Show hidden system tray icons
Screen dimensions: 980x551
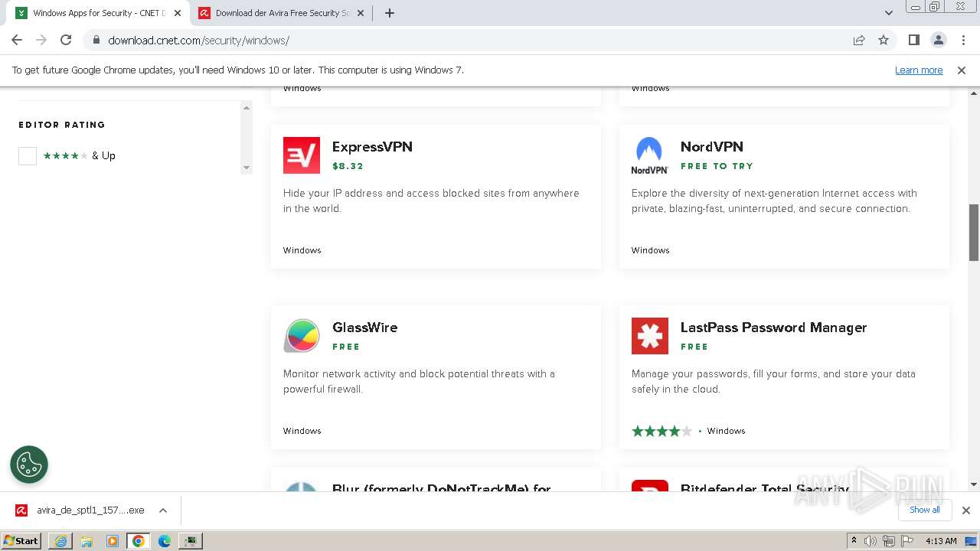click(x=854, y=541)
